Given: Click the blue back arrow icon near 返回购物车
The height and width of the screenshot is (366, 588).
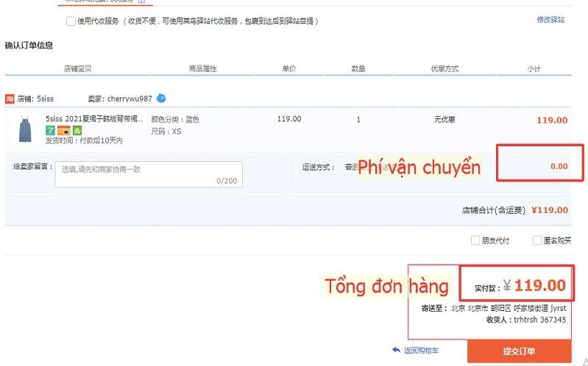Looking at the screenshot, I should point(396,350).
